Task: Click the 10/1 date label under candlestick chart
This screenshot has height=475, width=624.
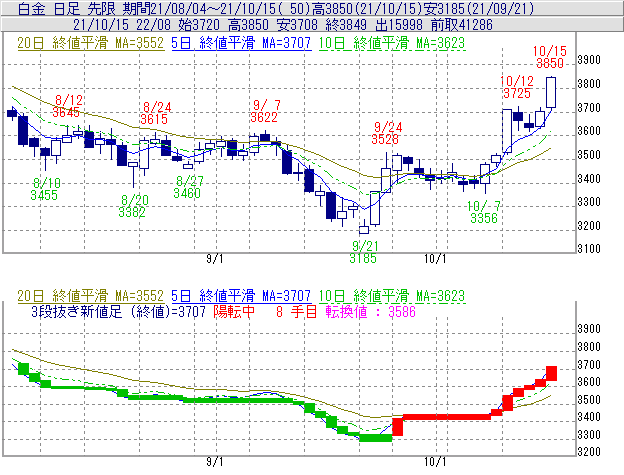Action: point(435,259)
